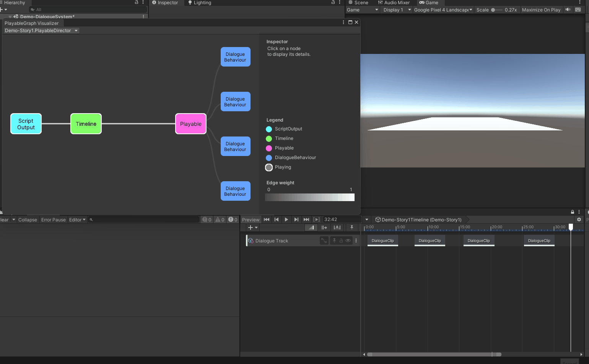The image size is (589, 364).
Task: Toggle the Play Range mode icon
Action: point(316,219)
